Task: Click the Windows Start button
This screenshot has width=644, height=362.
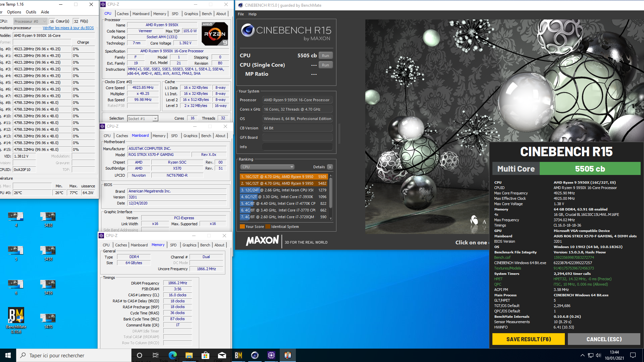Action: pos(8,355)
